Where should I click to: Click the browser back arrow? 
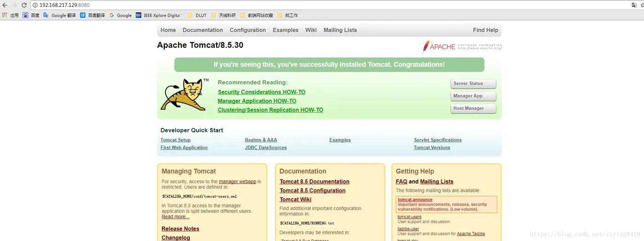click(x=5, y=5)
